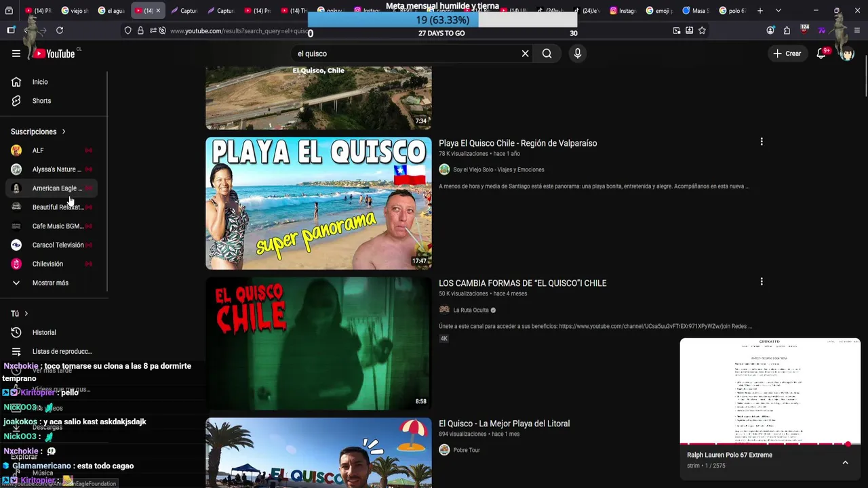Open options menu for Los Cambia Formas video
The width and height of the screenshot is (868, 488).
[x=762, y=281]
